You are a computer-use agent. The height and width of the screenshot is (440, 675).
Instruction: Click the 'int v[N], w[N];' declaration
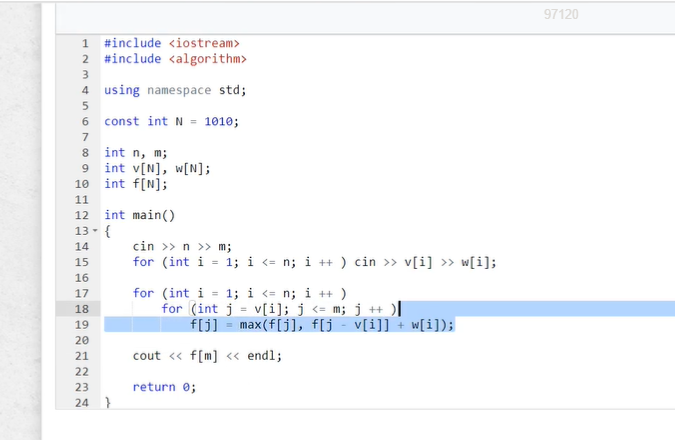(x=157, y=168)
